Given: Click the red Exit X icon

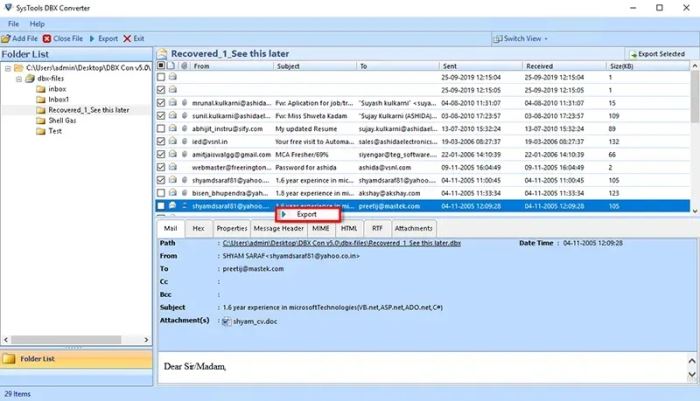Looking at the screenshot, I should click(127, 39).
